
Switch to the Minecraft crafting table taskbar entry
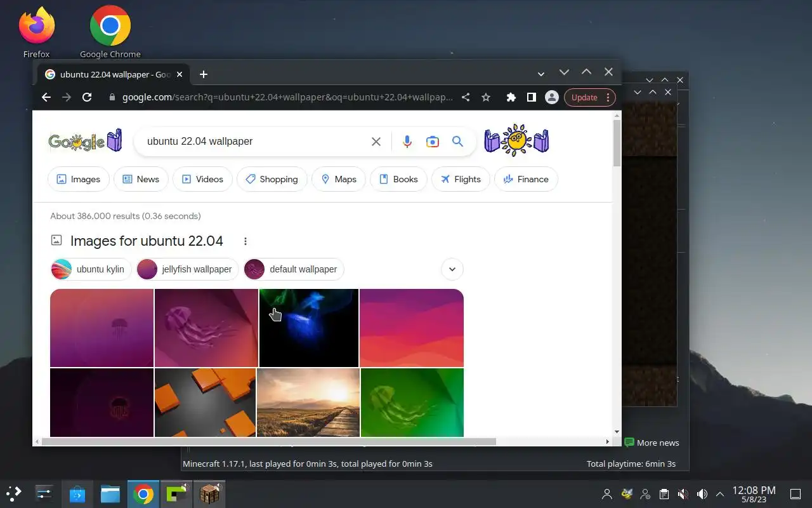209,493
